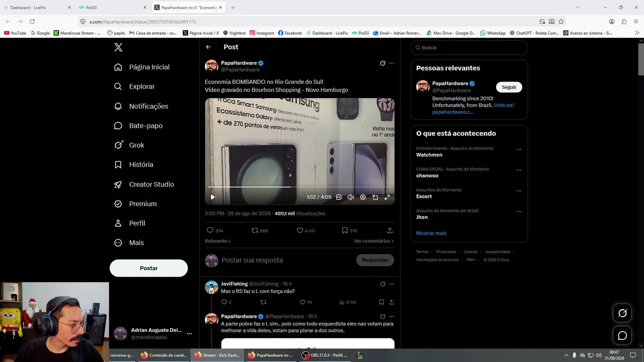
Task: Show more bookmarks overflow chevron
Action: (637, 33)
